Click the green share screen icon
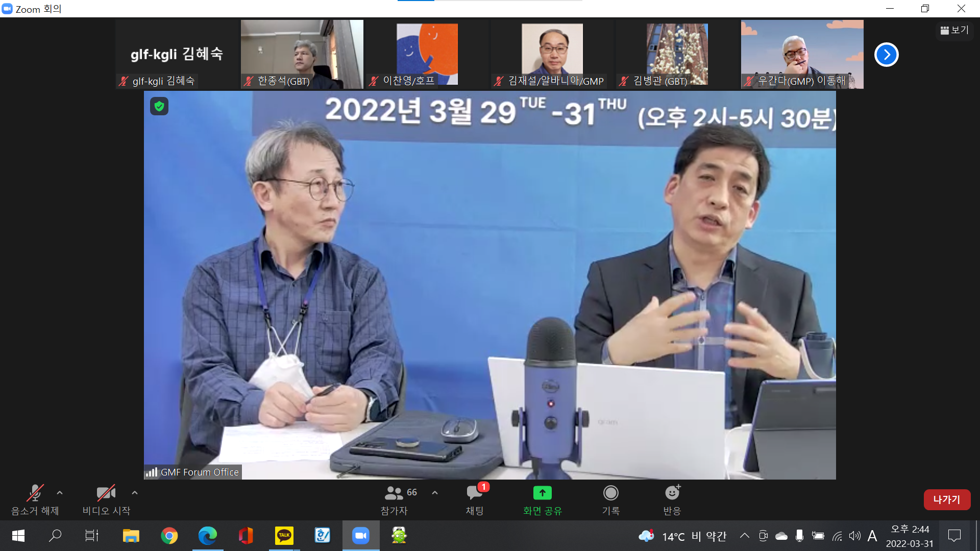This screenshot has height=551, width=980. click(x=542, y=493)
